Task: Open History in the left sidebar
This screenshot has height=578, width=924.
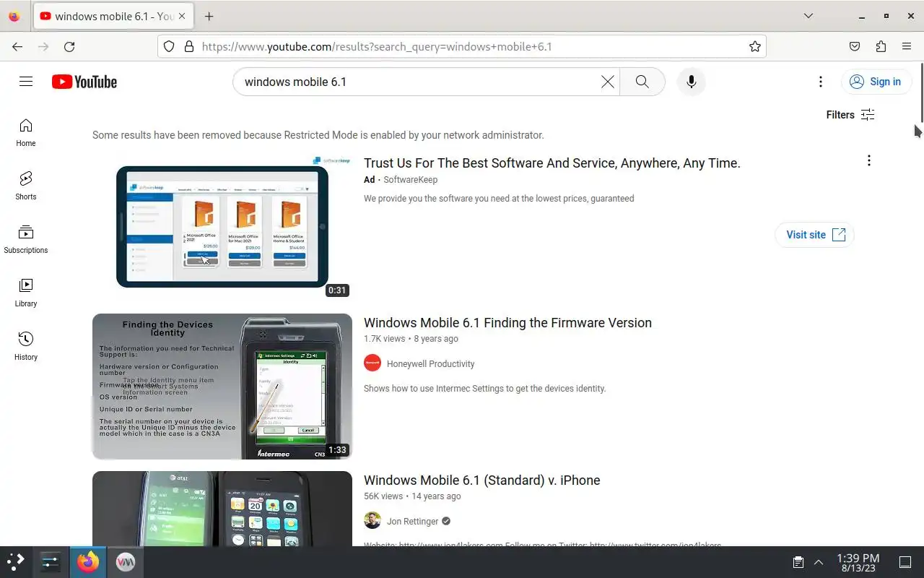Action: click(x=26, y=347)
